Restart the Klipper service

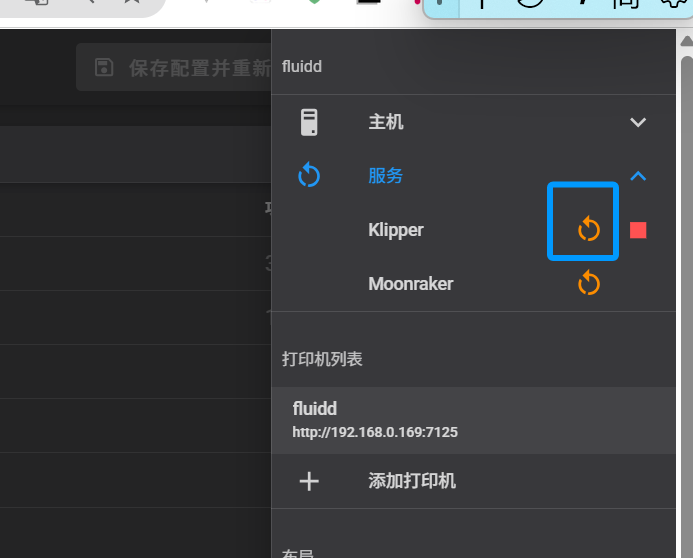coord(589,230)
